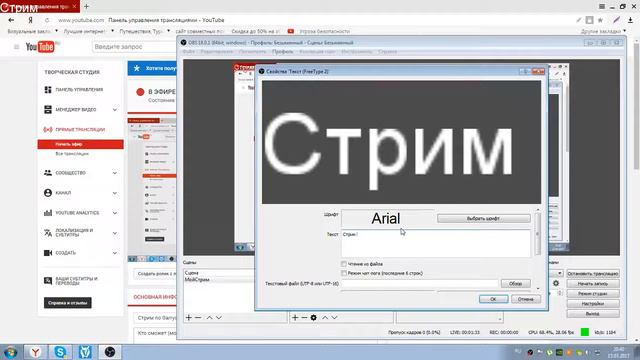The image size is (640, 360).
Task: Expand 'Создать' sidebar section
Action: 115,253
